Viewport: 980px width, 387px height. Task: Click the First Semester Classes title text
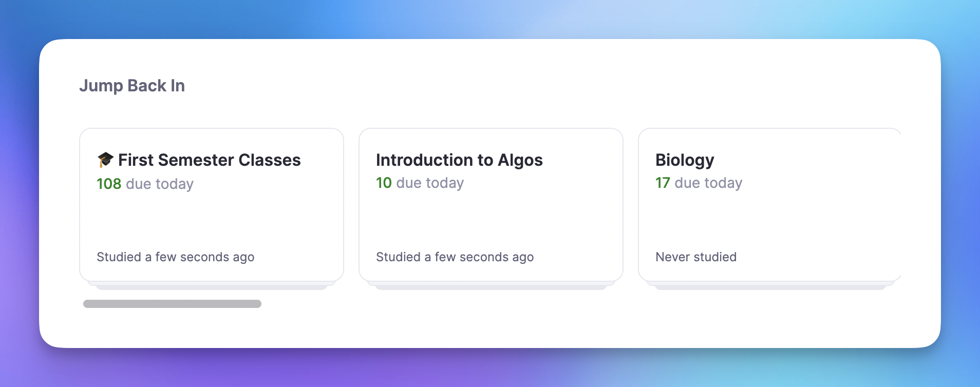(x=209, y=160)
